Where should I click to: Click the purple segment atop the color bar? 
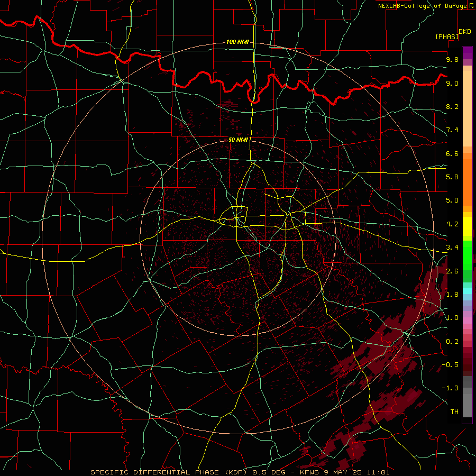click(467, 53)
